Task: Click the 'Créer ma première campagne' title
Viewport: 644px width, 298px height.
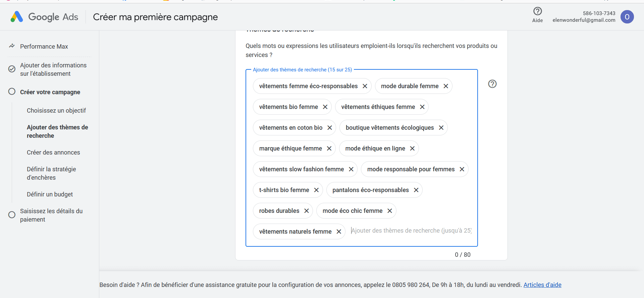Action: point(155,17)
